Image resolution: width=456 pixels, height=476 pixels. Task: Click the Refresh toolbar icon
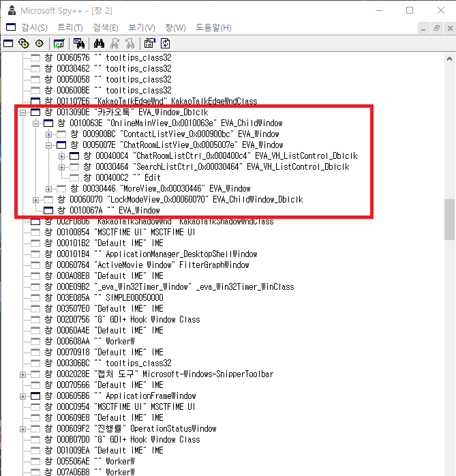(x=166, y=44)
